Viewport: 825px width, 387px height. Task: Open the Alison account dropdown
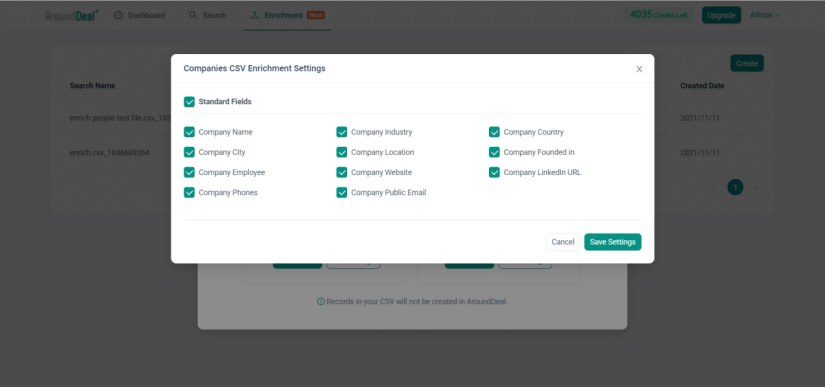point(764,15)
